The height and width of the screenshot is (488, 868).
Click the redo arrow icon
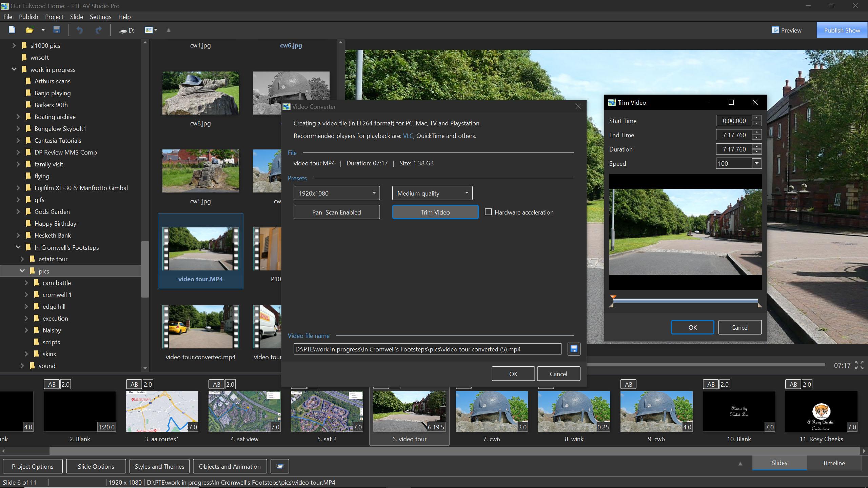(x=99, y=30)
